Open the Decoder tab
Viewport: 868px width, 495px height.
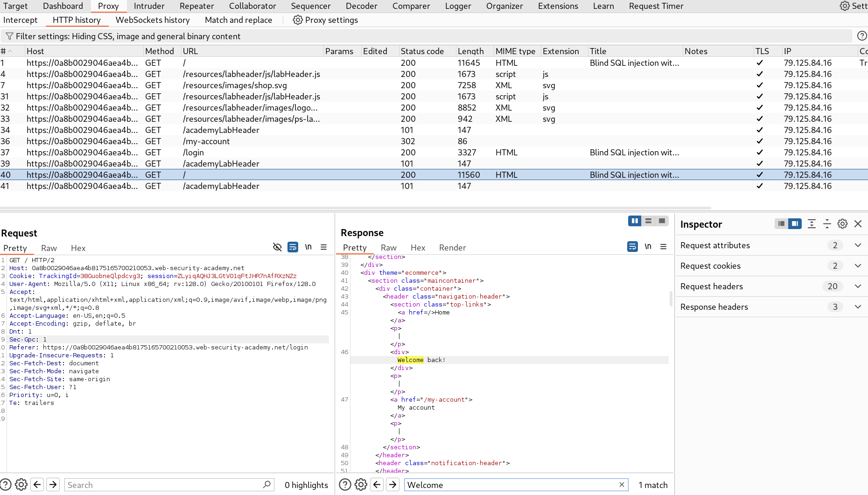pyautogui.click(x=362, y=6)
